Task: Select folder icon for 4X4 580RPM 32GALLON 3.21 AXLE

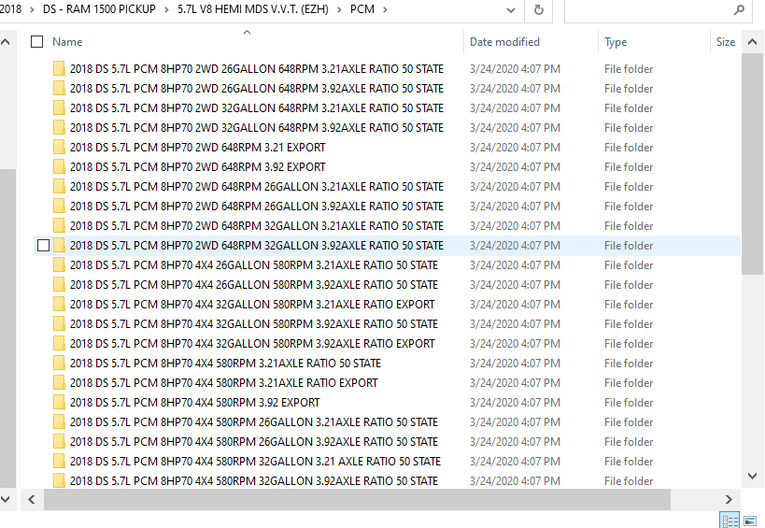Action: tap(59, 461)
